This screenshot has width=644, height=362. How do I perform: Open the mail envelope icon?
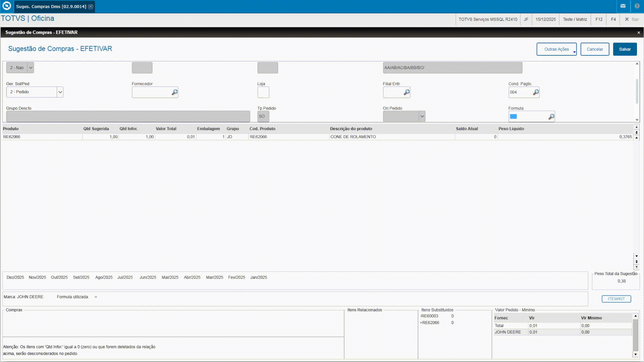click(x=623, y=6)
